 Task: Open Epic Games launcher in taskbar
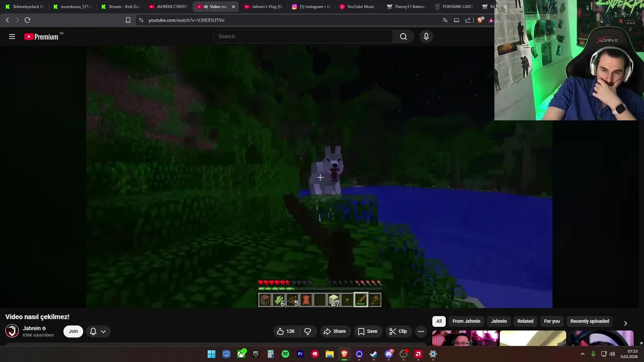[256, 354]
